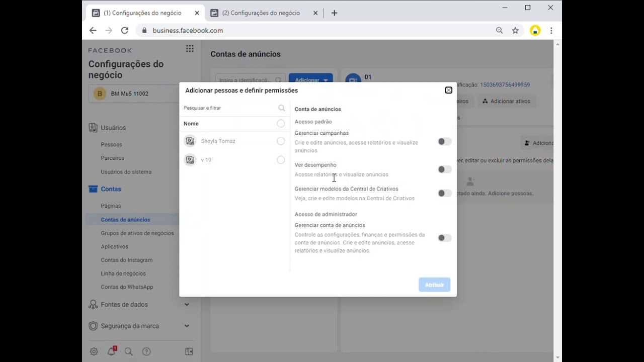Open Parceiros in sidebar
The height and width of the screenshot is (362, 644).
coord(113,158)
